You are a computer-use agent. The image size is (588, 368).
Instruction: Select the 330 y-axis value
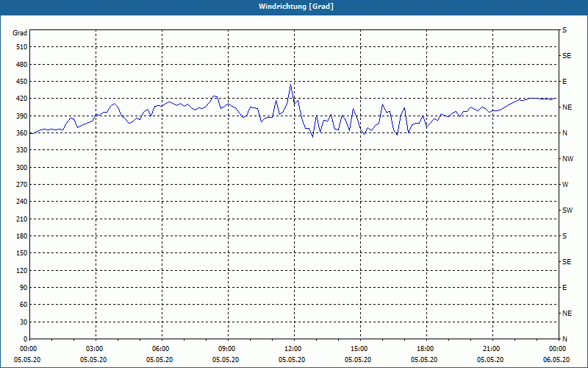click(x=22, y=150)
